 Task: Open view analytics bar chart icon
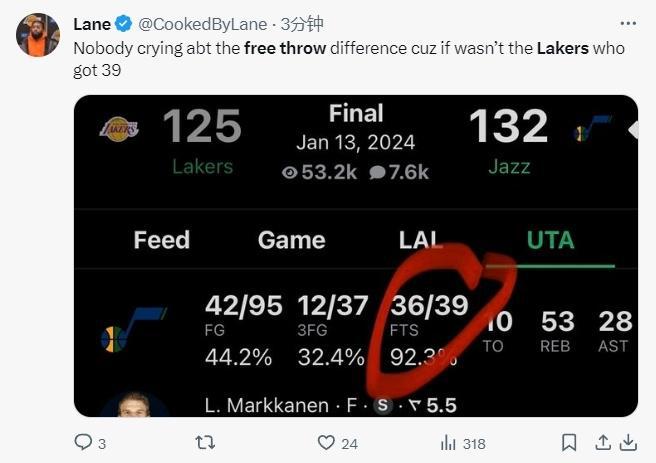tap(448, 443)
